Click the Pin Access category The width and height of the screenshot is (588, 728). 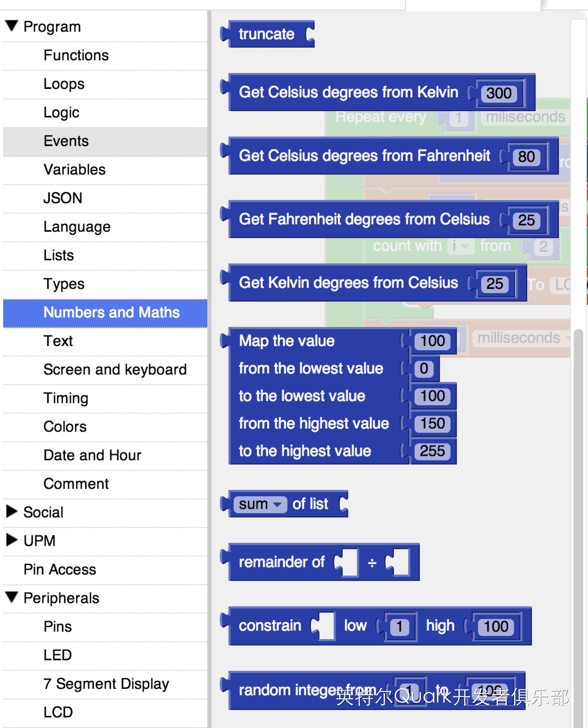click(59, 569)
